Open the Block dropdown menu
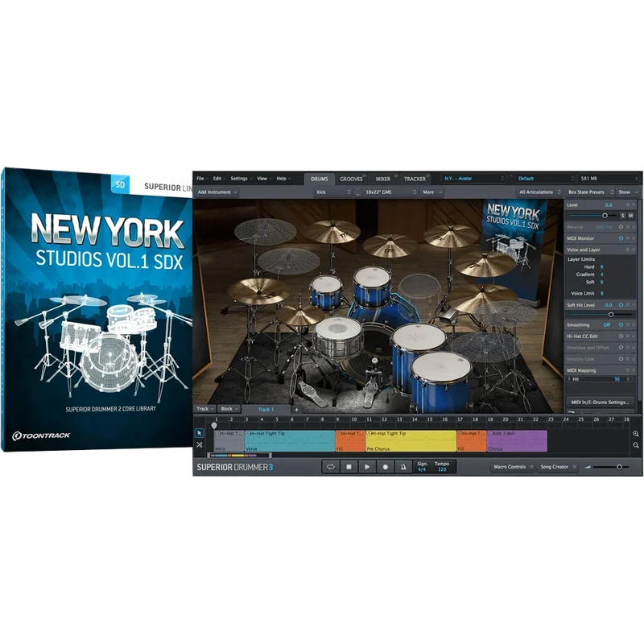This screenshot has height=644, width=644. (x=229, y=409)
